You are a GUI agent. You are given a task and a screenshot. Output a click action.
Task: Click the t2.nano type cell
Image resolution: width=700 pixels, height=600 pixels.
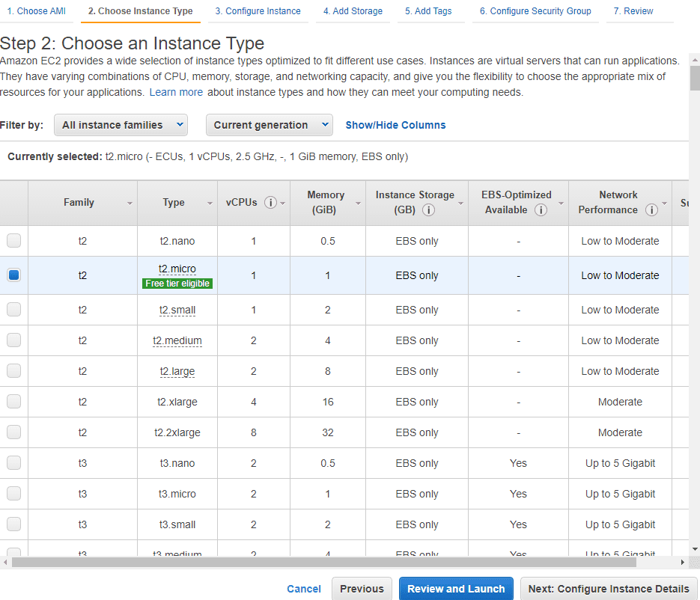(177, 242)
